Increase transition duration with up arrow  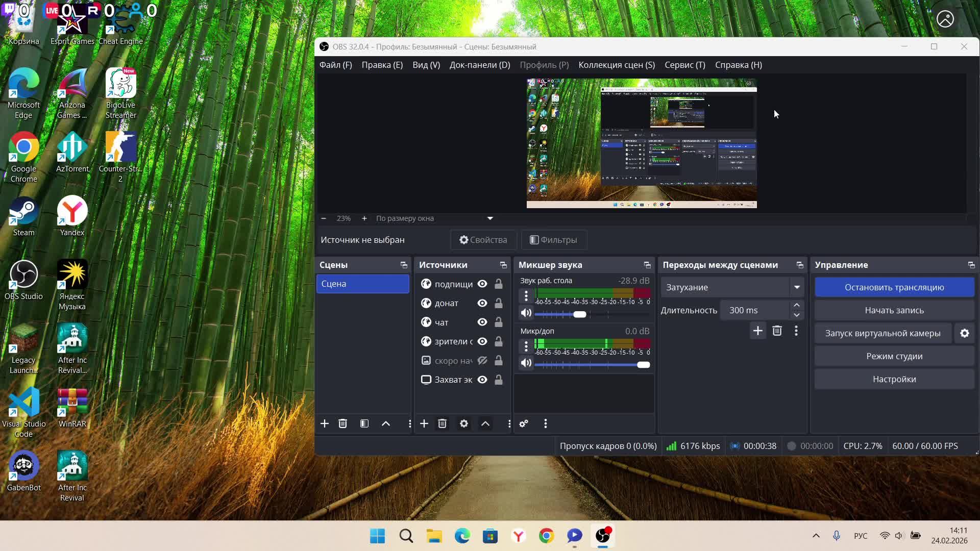tap(797, 305)
